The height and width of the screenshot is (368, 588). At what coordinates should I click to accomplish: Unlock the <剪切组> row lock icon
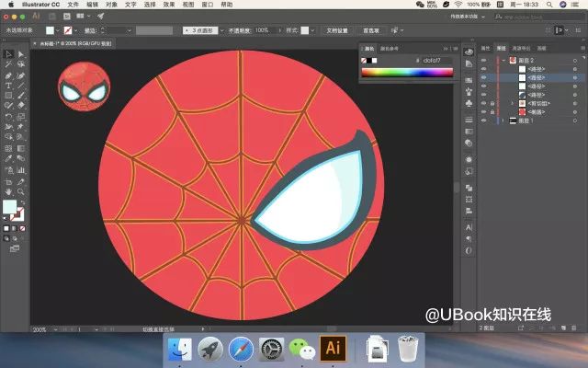[492, 103]
